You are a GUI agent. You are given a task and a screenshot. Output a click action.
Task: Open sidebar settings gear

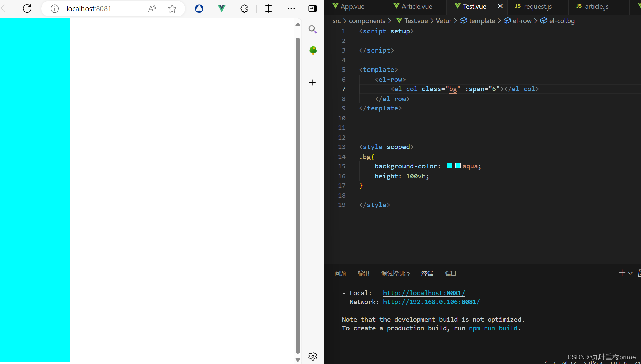click(x=313, y=356)
